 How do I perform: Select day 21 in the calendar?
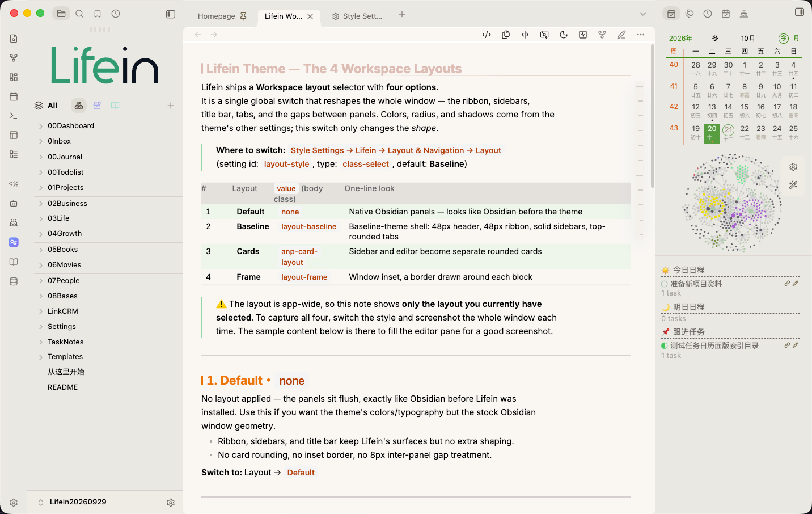coord(729,130)
